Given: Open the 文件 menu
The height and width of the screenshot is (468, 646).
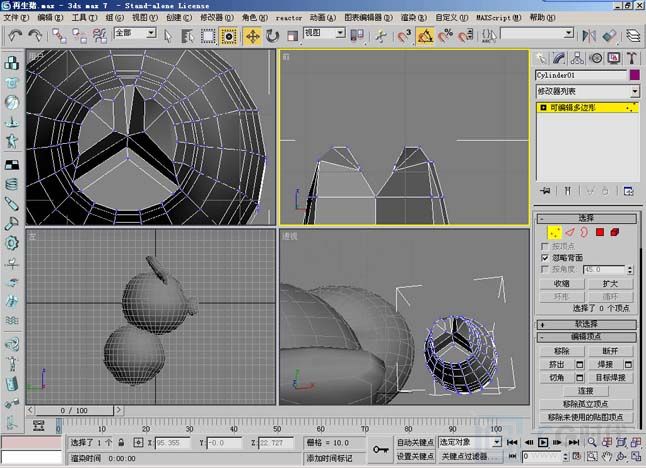Looking at the screenshot, I should tap(16, 18).
